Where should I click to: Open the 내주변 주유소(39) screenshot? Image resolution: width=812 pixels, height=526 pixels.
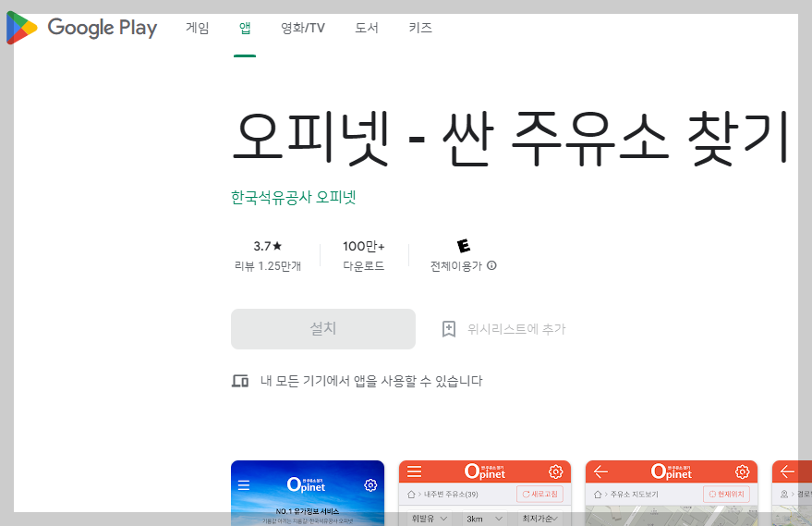pyautogui.click(x=485, y=493)
